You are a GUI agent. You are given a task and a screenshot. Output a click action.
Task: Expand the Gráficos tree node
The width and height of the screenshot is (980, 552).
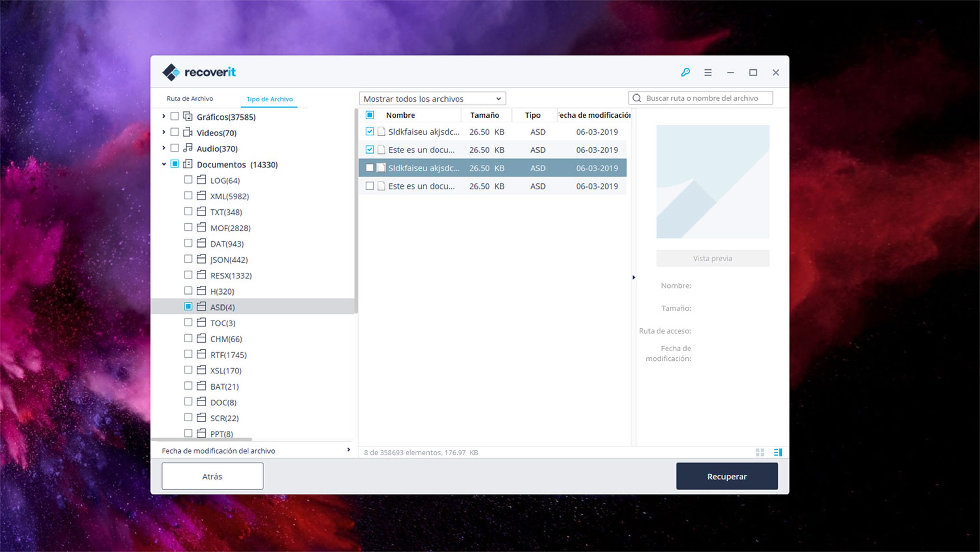164,116
